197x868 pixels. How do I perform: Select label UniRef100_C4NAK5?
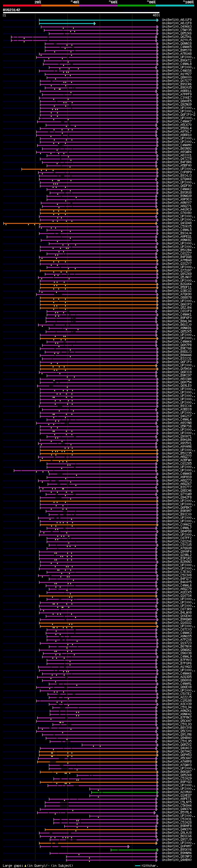coord(177,47)
